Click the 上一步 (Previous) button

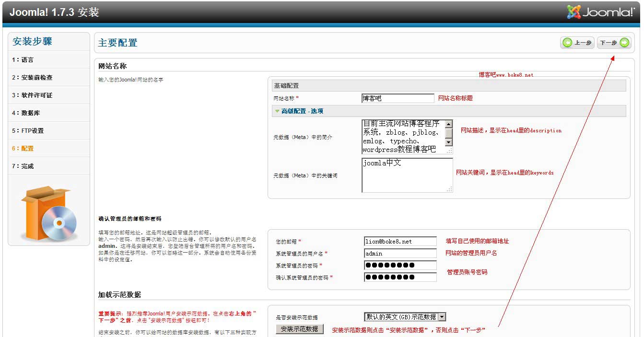pyautogui.click(x=577, y=43)
